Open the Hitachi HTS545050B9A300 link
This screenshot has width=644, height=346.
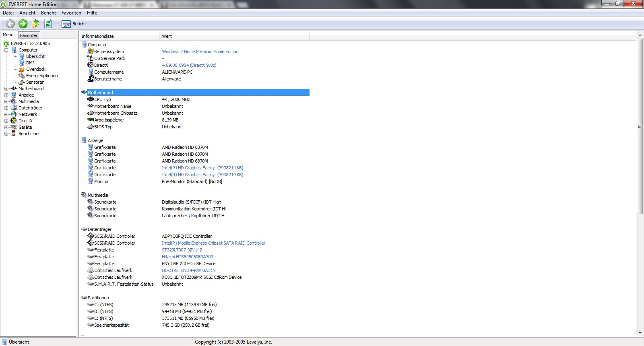188,257
